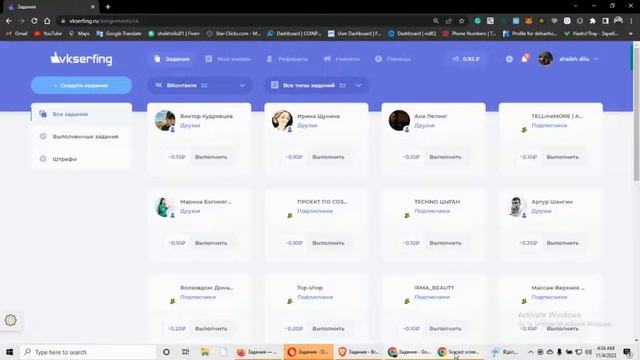Open the Windows notification center icon

tap(627, 352)
